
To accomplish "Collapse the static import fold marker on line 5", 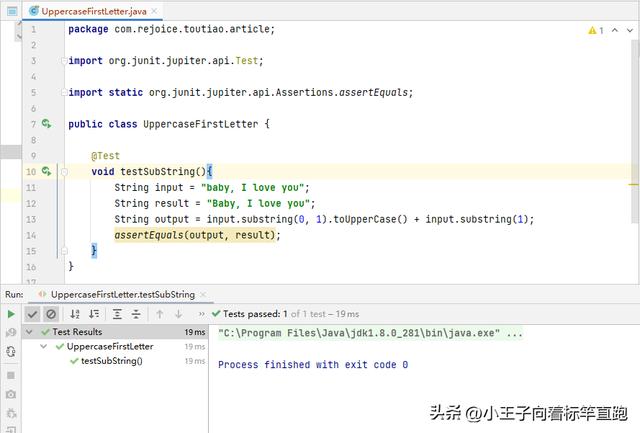I will 64,93.
